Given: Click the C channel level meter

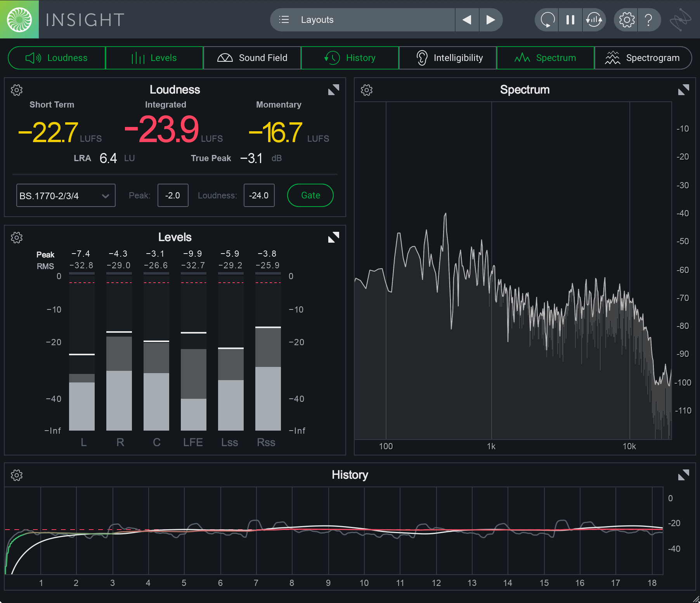Looking at the screenshot, I should (156, 351).
